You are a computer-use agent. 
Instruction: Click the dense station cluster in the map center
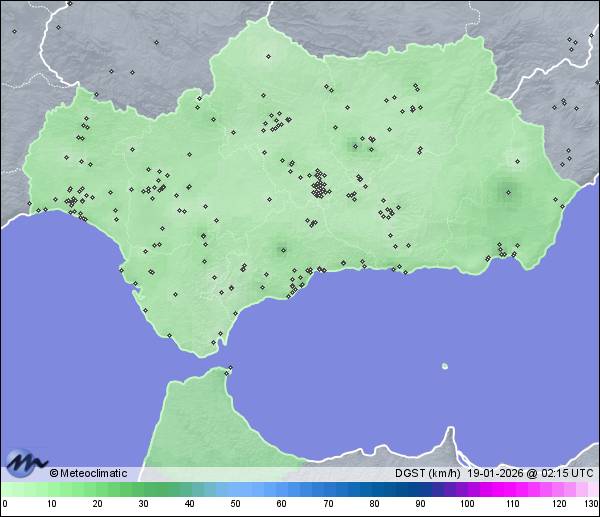tap(319, 186)
